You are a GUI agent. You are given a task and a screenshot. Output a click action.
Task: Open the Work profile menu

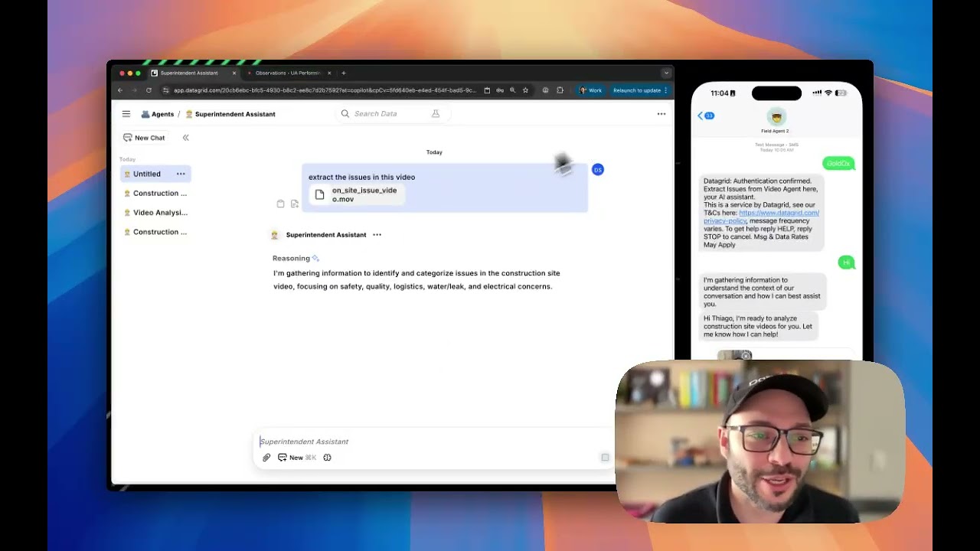point(591,90)
